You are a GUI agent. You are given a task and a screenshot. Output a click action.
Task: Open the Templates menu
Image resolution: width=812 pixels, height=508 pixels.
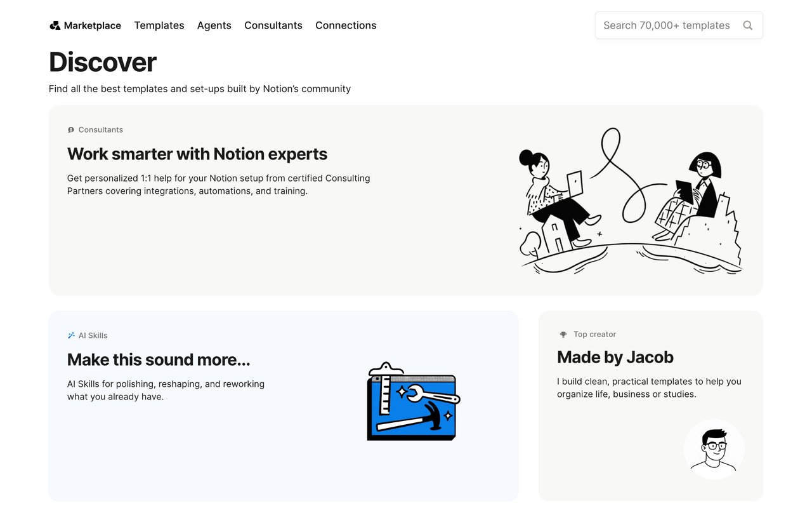click(159, 25)
